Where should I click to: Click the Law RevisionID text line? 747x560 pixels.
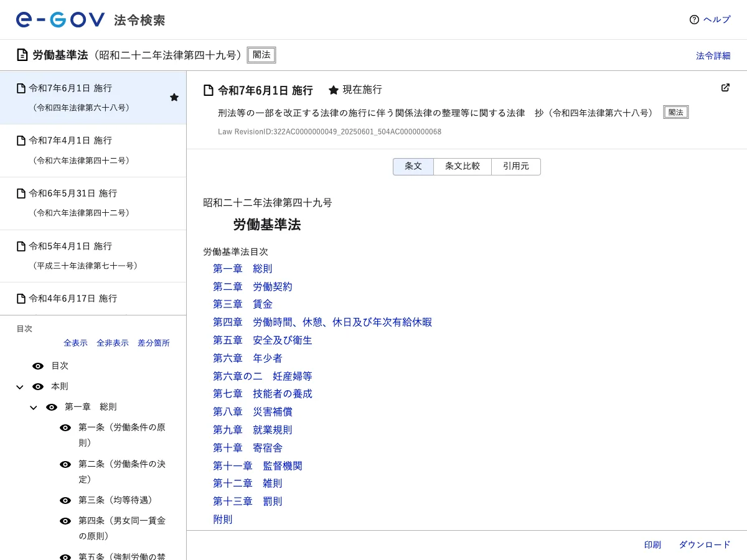click(329, 132)
